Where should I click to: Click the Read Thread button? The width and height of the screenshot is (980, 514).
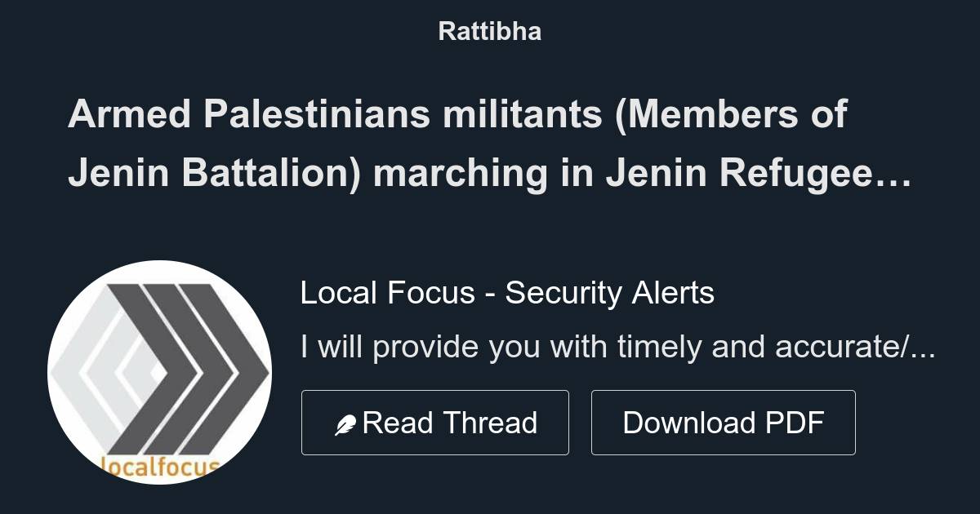[x=435, y=422]
